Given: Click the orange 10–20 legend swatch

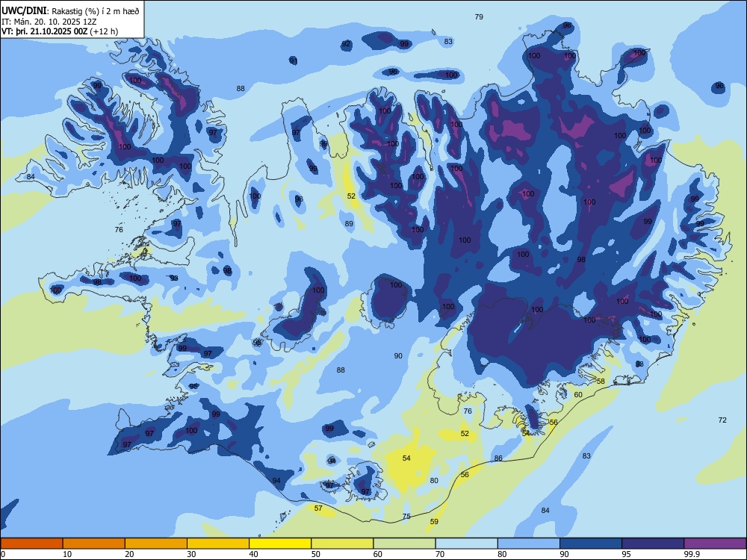Looking at the screenshot, I should tap(94, 544).
